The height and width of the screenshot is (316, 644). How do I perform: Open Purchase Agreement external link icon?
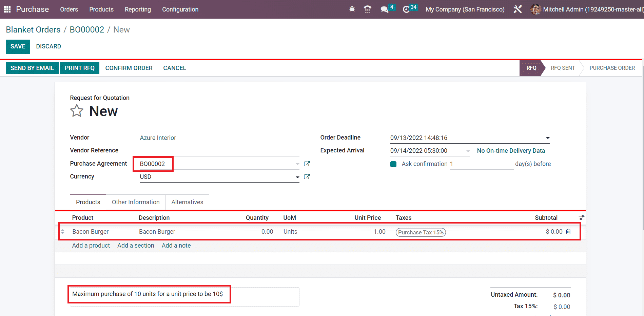point(307,164)
